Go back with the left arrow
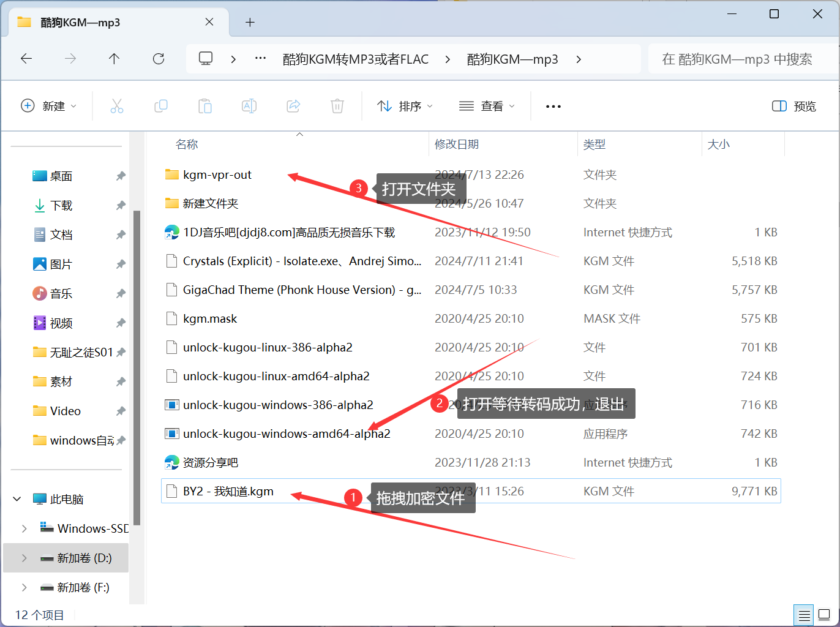The height and width of the screenshot is (627, 840). click(26, 59)
